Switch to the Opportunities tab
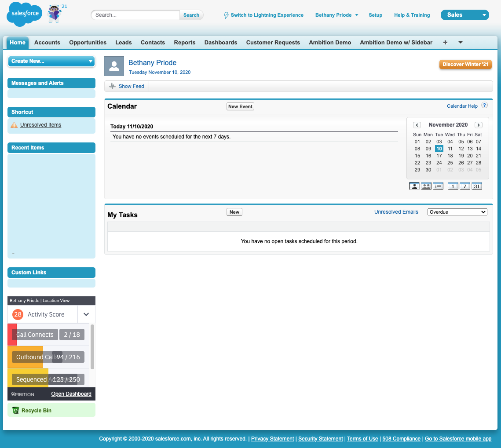 [88, 42]
